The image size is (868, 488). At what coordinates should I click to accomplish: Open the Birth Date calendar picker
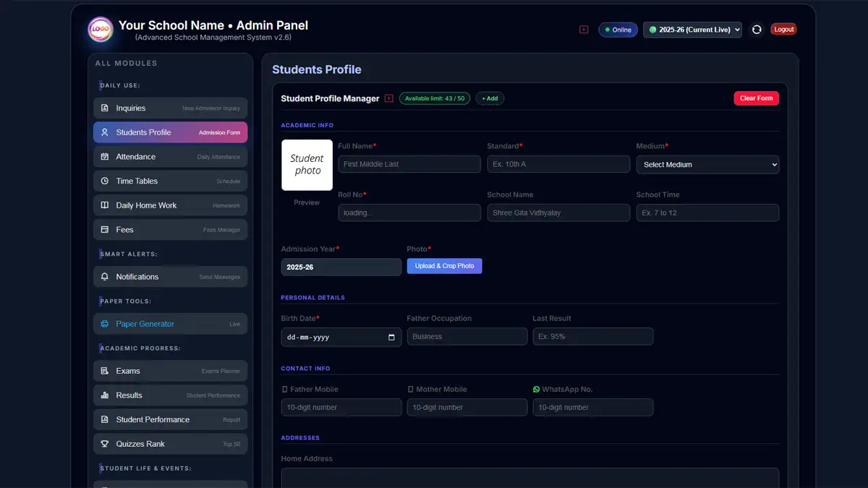coord(392,337)
